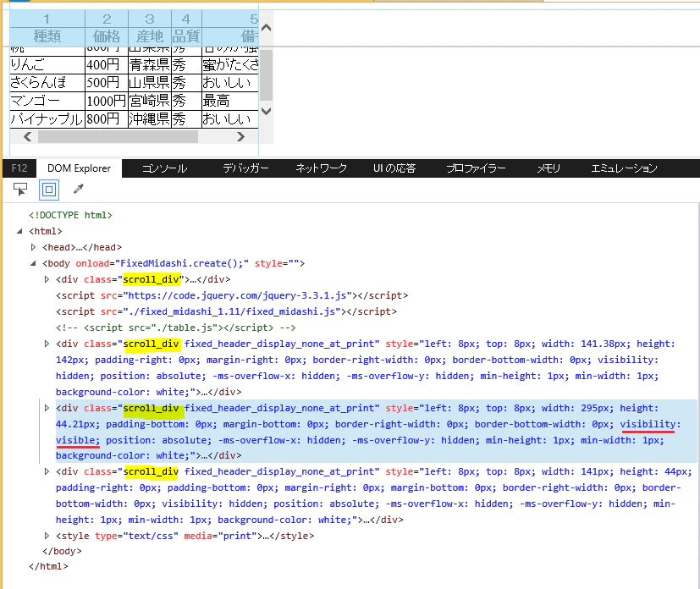Select the closing </body> tag line

point(62,551)
